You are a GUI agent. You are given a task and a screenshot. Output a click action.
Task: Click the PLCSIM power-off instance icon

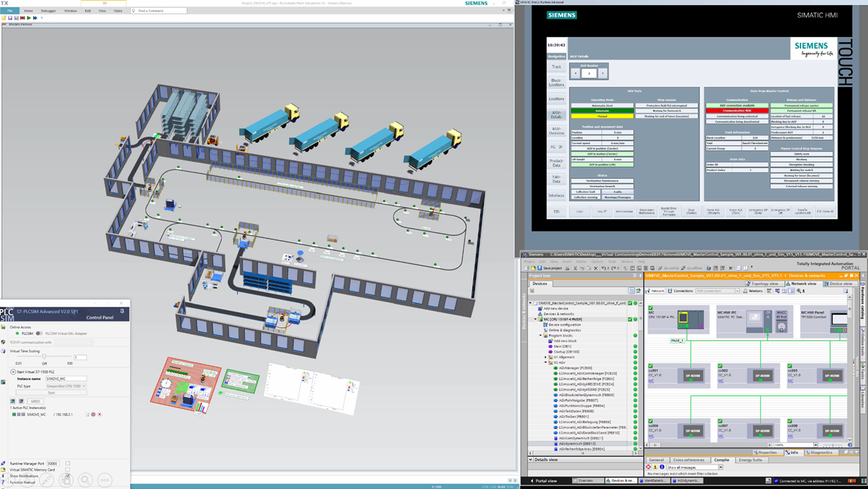(x=93, y=415)
